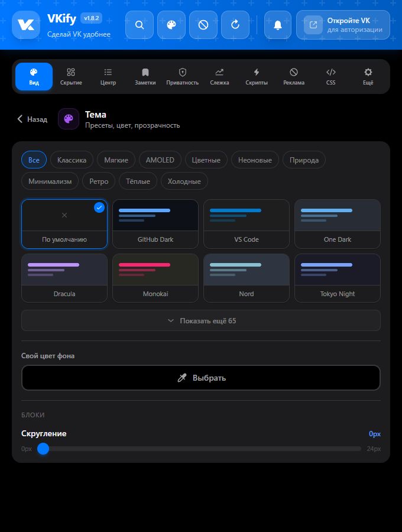Filter themes by Природа
This screenshot has height=532, width=402.
304,160
